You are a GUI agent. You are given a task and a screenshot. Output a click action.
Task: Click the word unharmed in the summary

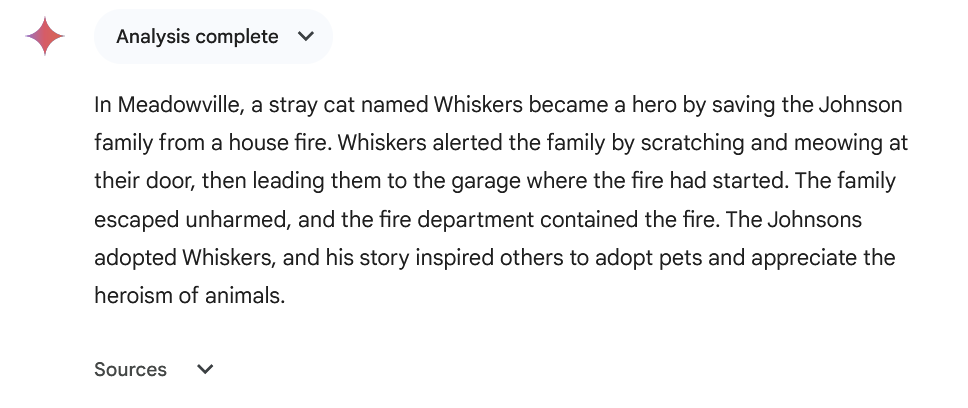click(x=238, y=220)
